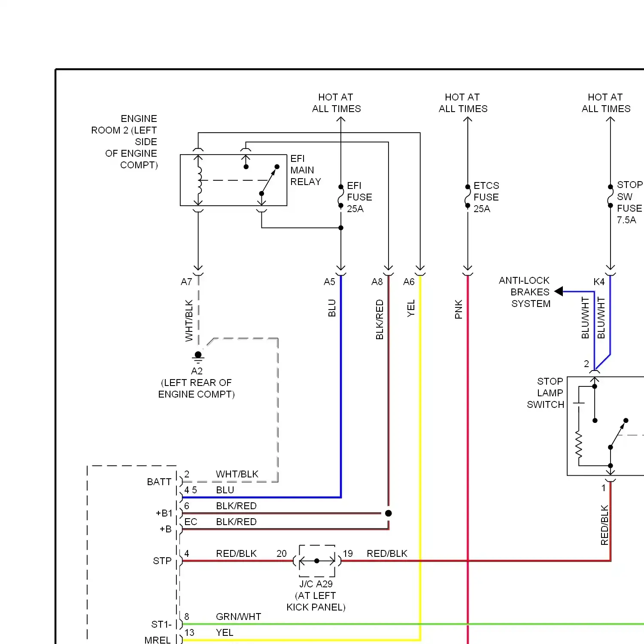The image size is (644, 644).
Task: Click the ETCS FUSE 25A label
Action: point(486,197)
